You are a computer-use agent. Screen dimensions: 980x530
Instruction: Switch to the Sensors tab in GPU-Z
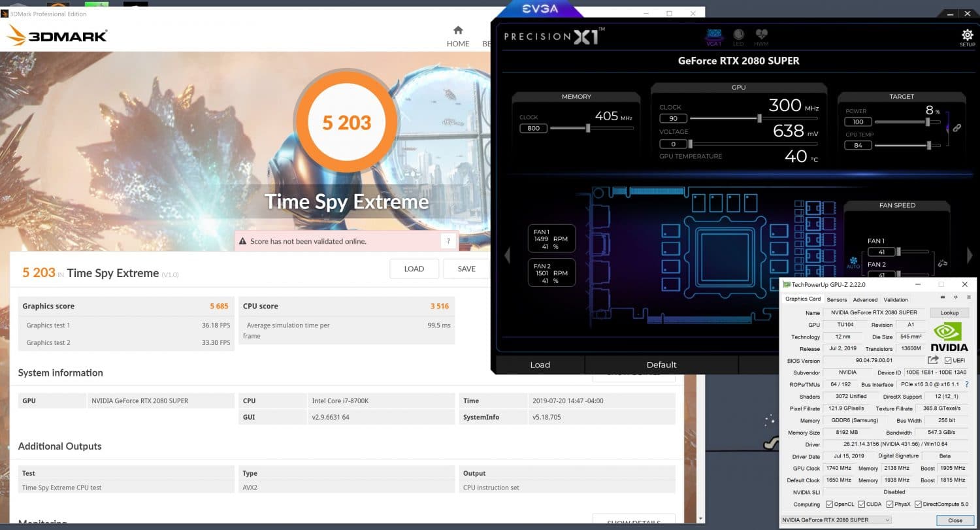[836, 299]
